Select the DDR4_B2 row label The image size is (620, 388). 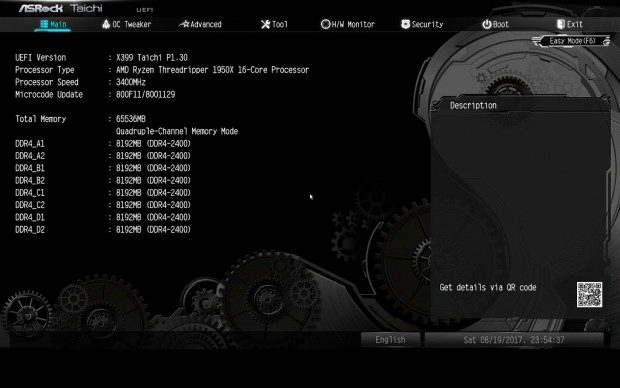pyautogui.click(x=30, y=180)
